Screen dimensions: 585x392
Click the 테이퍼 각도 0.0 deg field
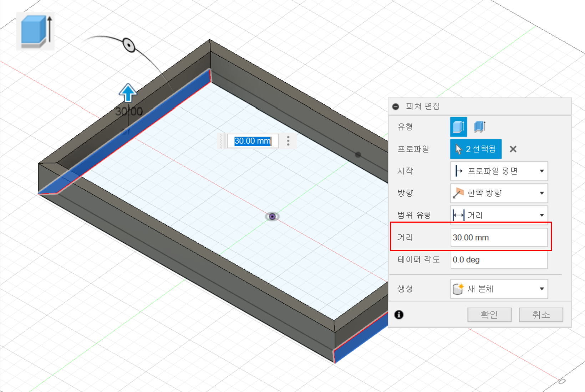coord(499,259)
